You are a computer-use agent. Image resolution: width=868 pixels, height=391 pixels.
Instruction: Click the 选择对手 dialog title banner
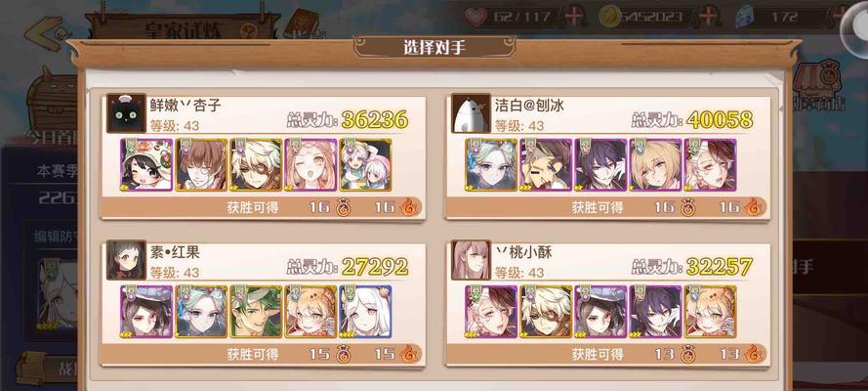[x=434, y=48]
